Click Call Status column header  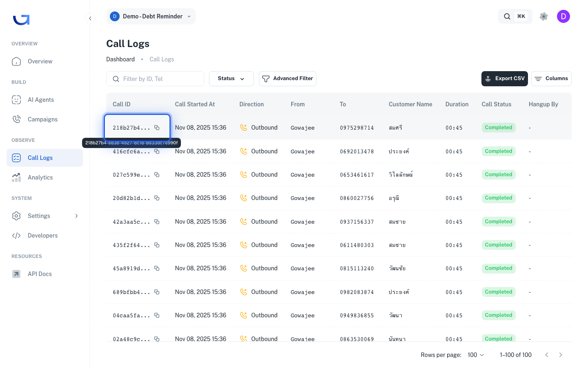point(497,104)
